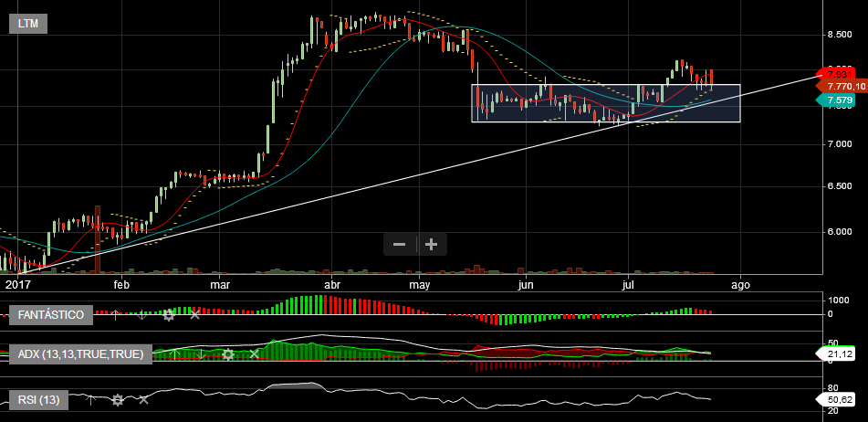868x422 pixels.
Task: Select the 7.770,10 current price tag
Action: pos(842,87)
